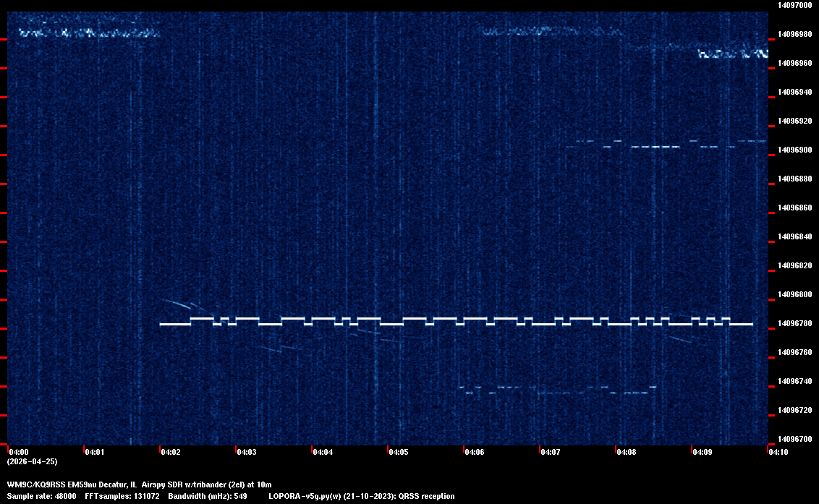Click the FFTsamples: 131072 text
The image size is (819, 504).
pos(122,496)
